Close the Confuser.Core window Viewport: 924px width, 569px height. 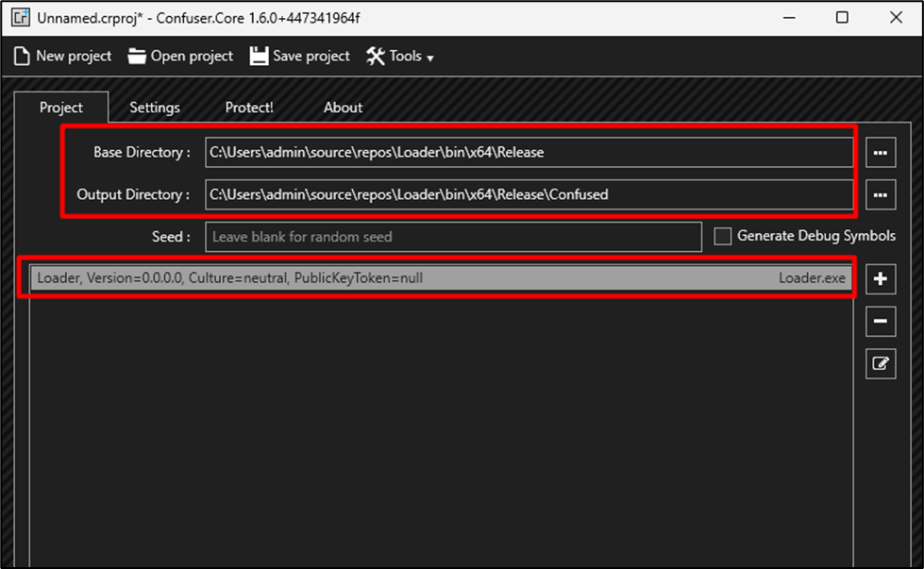(896, 18)
